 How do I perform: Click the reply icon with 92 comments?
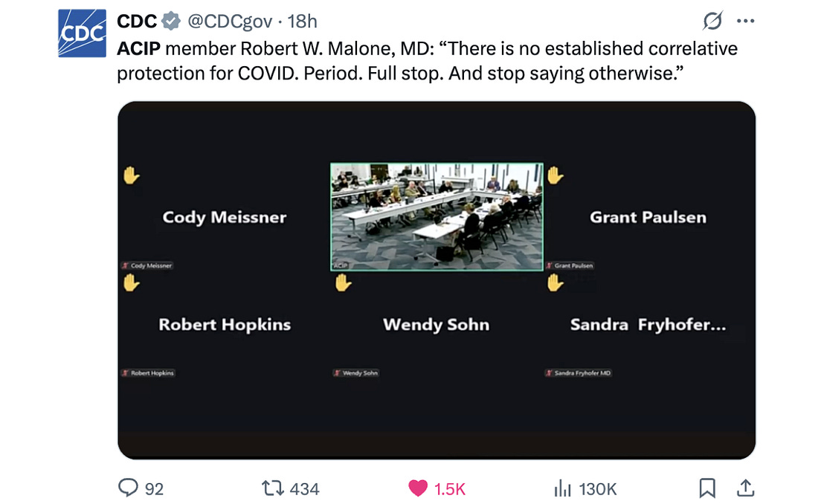click(x=129, y=488)
